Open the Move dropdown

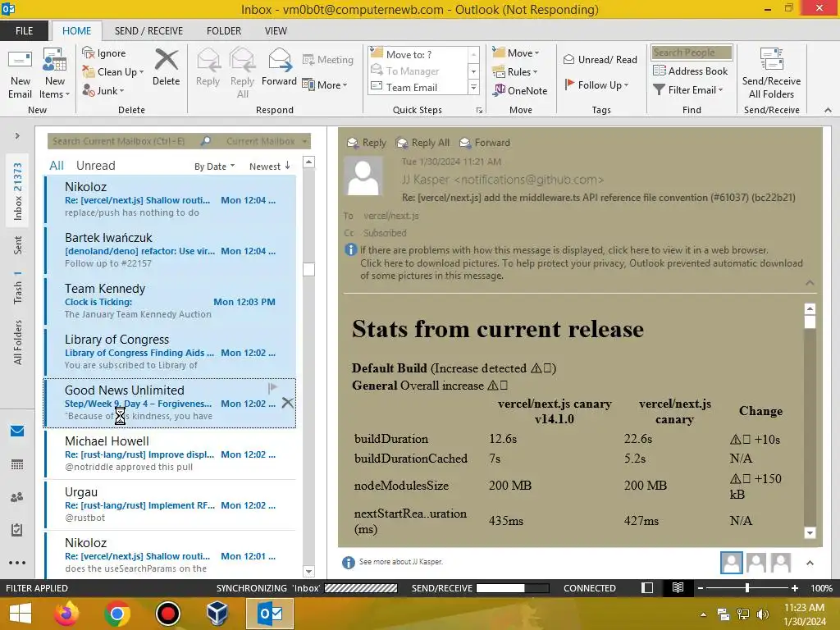(516, 53)
